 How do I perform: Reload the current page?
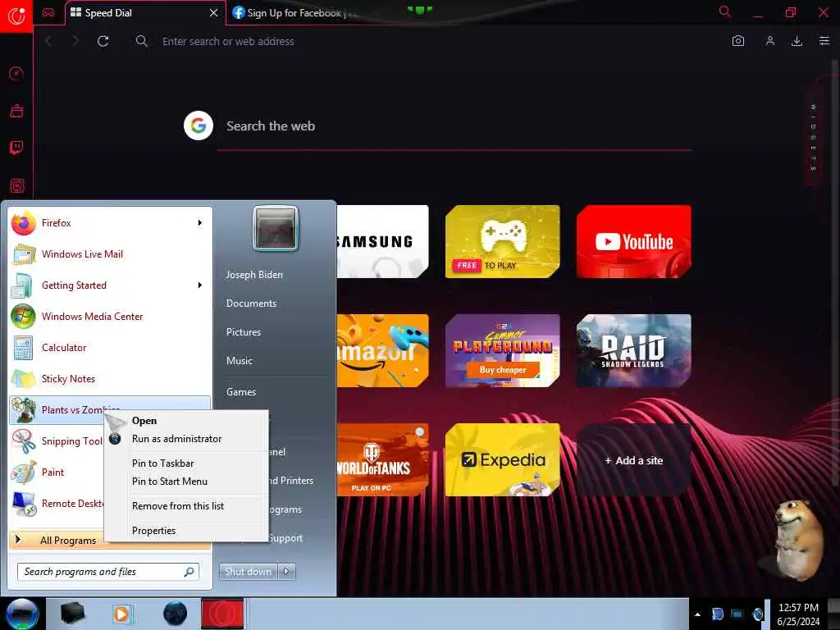[103, 41]
